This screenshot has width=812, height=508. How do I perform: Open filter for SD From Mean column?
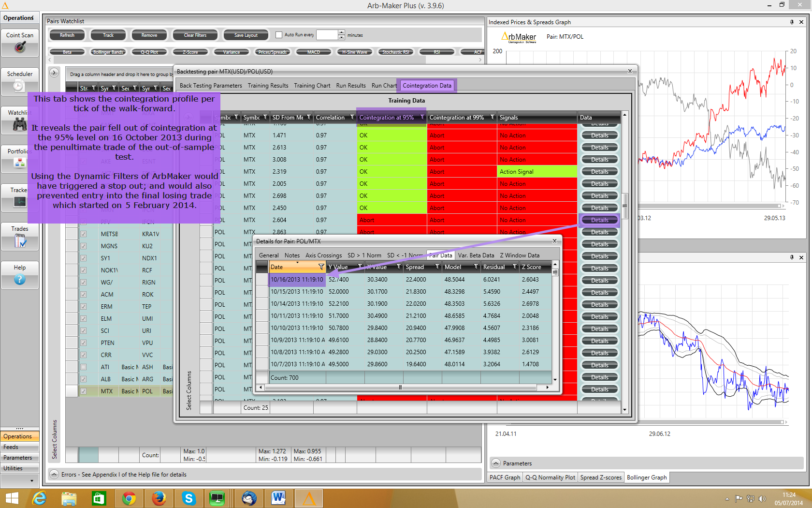coord(309,118)
